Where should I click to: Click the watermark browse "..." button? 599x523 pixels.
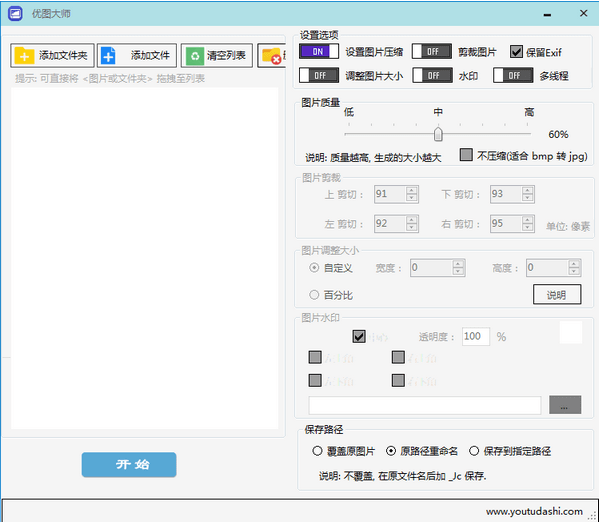coord(565,405)
